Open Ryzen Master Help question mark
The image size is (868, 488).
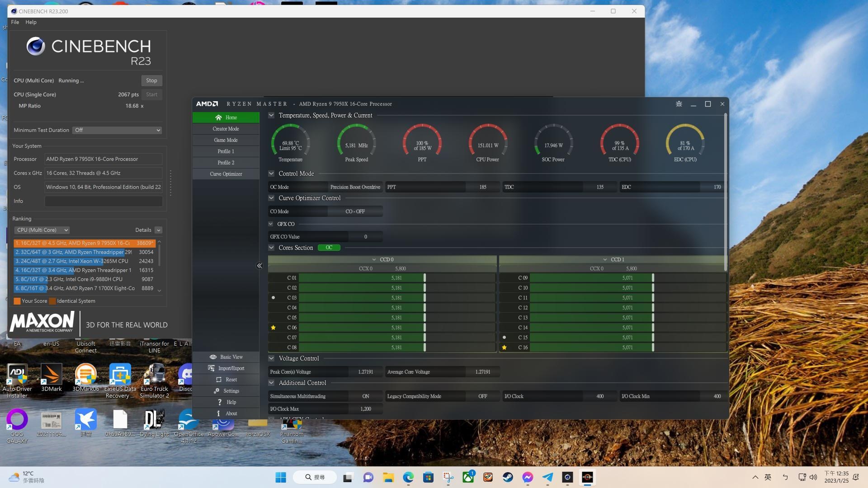point(220,402)
